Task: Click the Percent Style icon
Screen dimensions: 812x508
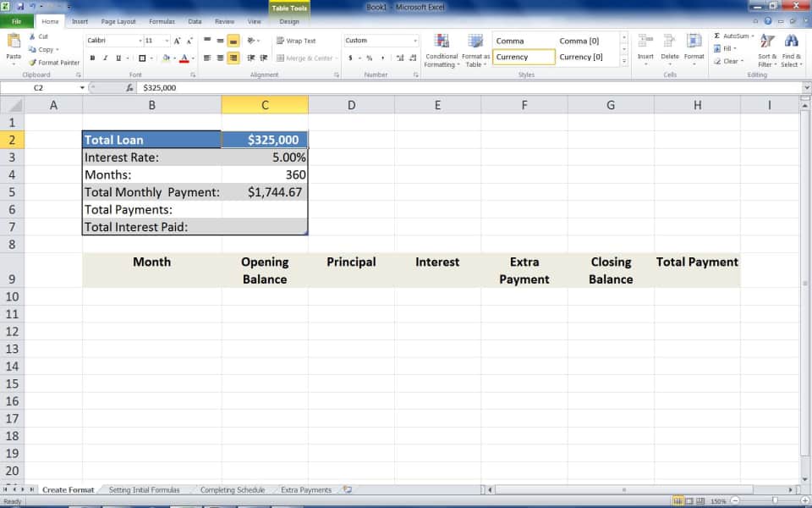Action: coord(369,58)
